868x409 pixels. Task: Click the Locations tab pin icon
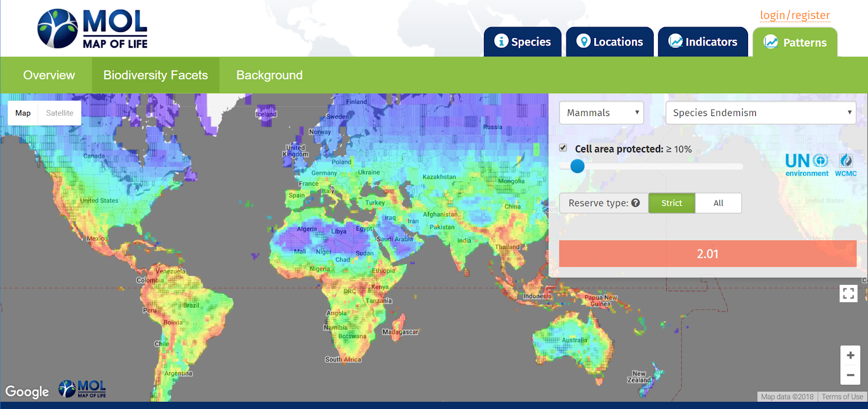tap(583, 41)
